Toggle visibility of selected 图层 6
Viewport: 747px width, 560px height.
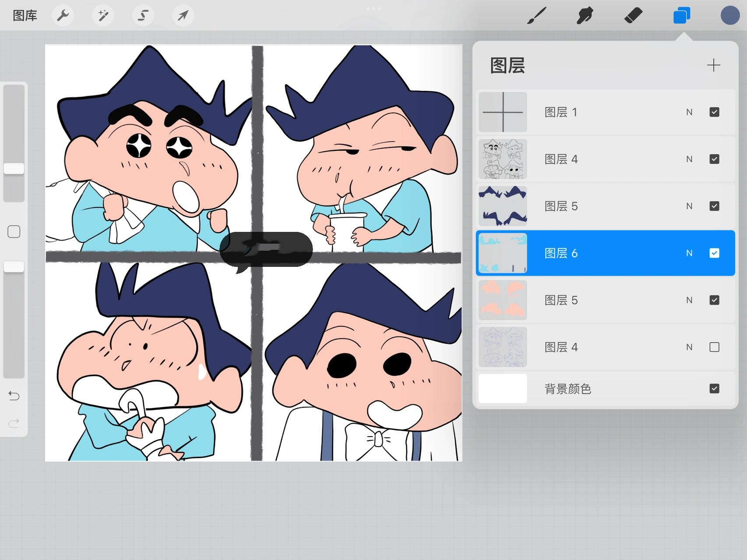tap(714, 253)
